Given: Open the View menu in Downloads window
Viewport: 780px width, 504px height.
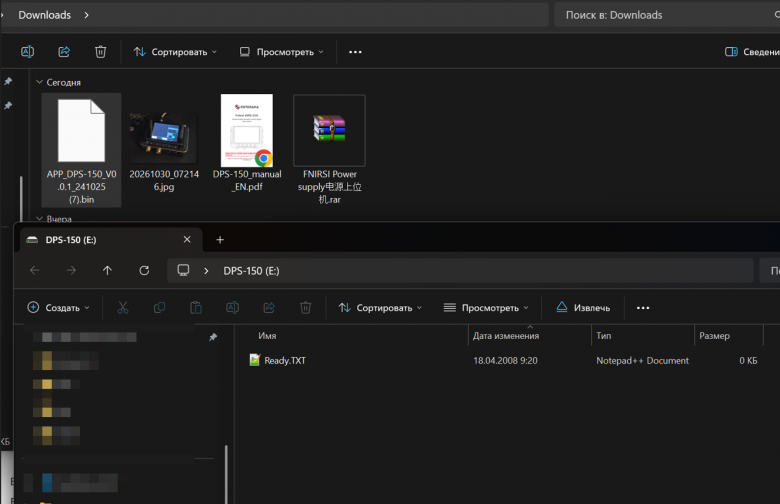Looking at the screenshot, I should pos(281,52).
